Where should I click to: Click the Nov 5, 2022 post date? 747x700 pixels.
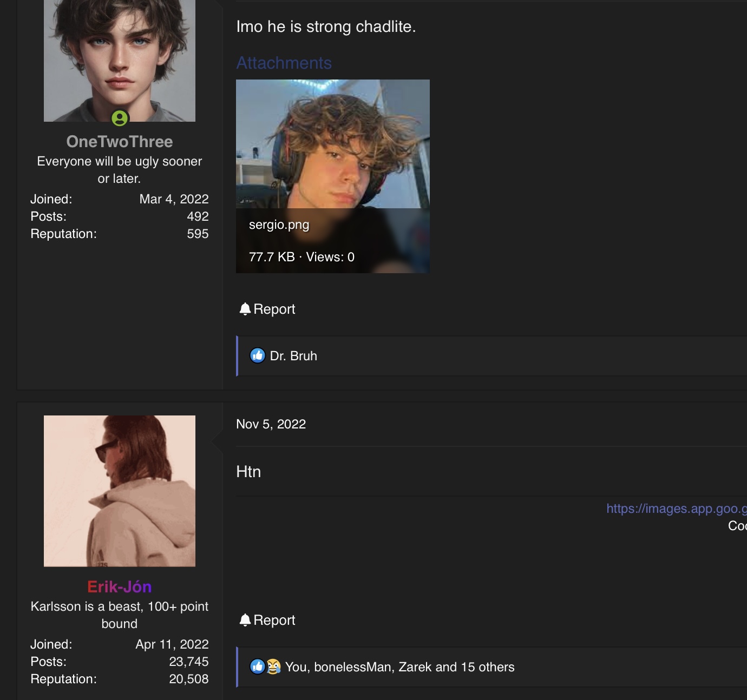[x=271, y=424]
